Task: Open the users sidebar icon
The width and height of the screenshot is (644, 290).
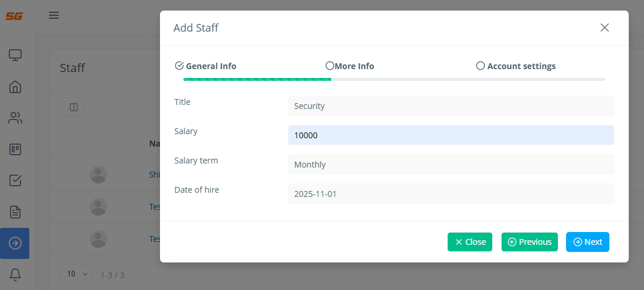Action: coord(15,118)
